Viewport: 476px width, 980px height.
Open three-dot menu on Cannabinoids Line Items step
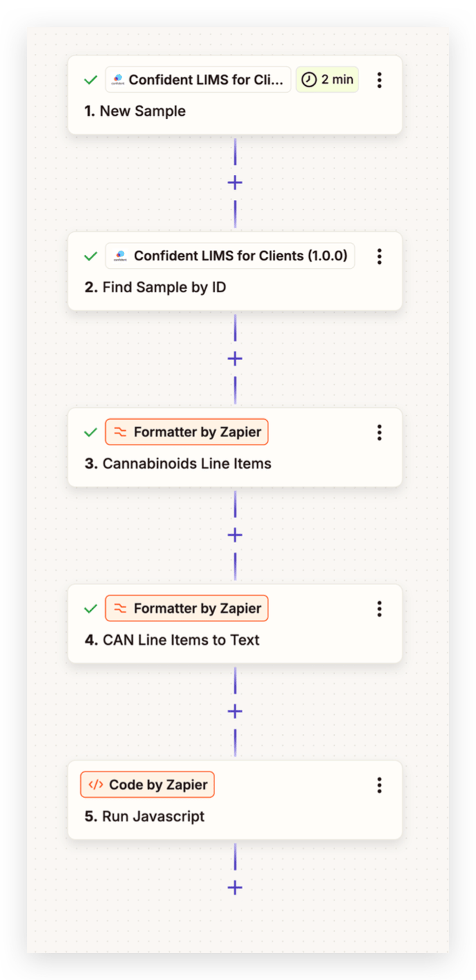tap(379, 433)
